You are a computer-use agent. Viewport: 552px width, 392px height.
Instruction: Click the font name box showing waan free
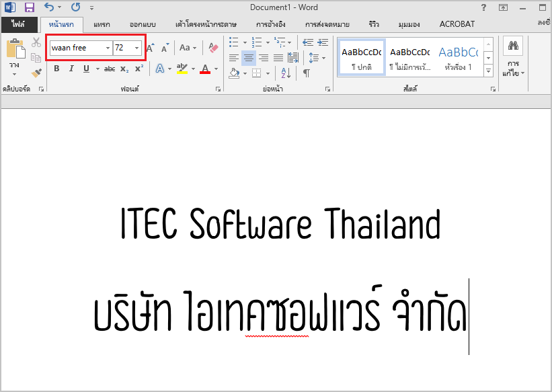click(x=77, y=48)
